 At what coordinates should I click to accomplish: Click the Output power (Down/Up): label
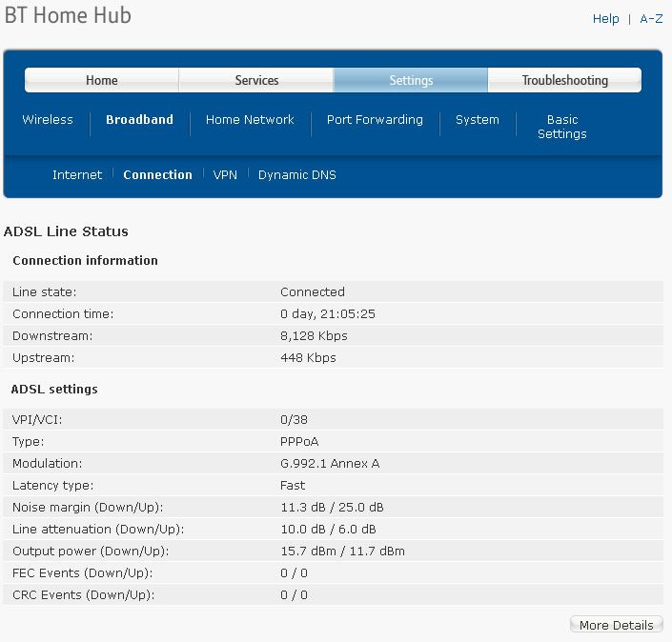click(x=91, y=552)
